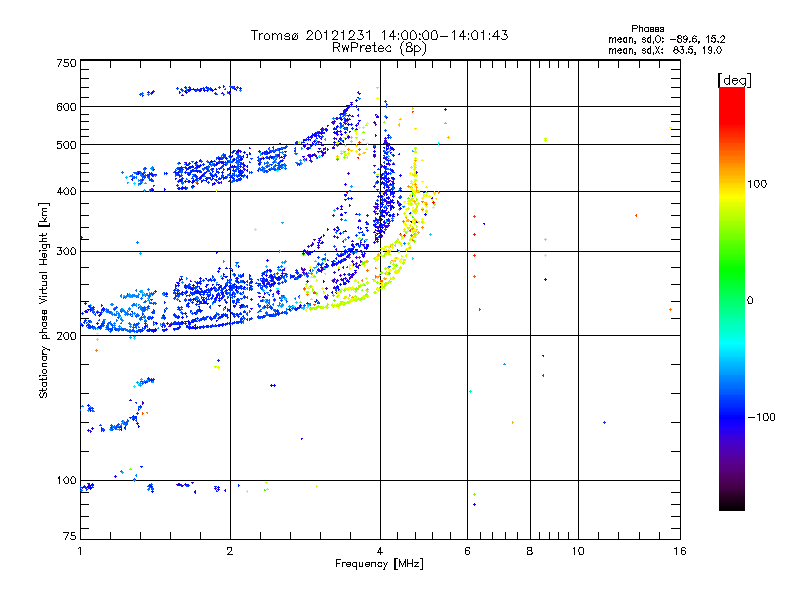Click the phase color bar
Image resolution: width=800 pixels, height=600 pixels.
click(732, 298)
